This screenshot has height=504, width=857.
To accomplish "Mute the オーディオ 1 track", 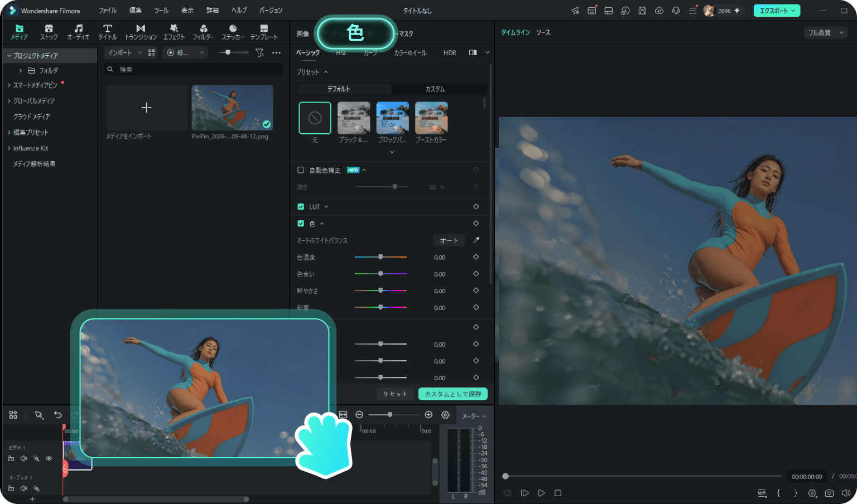I will (x=23, y=488).
